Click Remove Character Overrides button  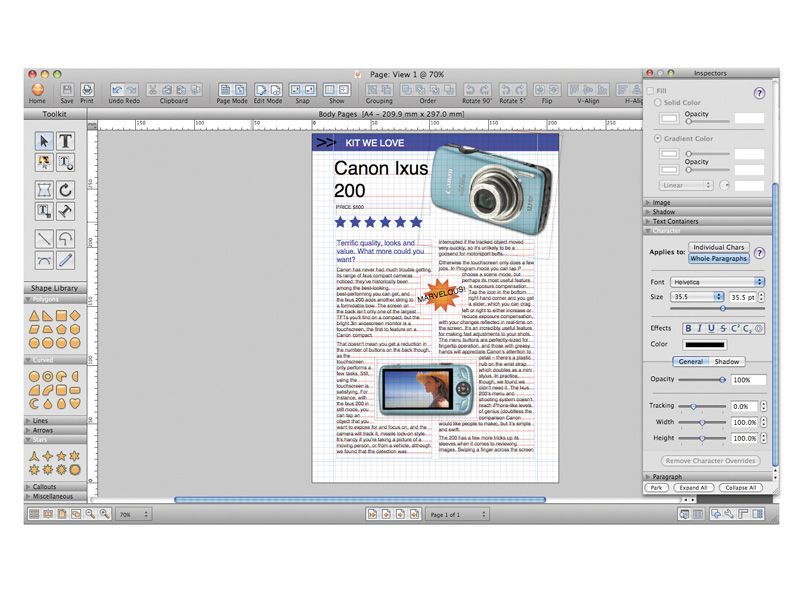coord(710,461)
